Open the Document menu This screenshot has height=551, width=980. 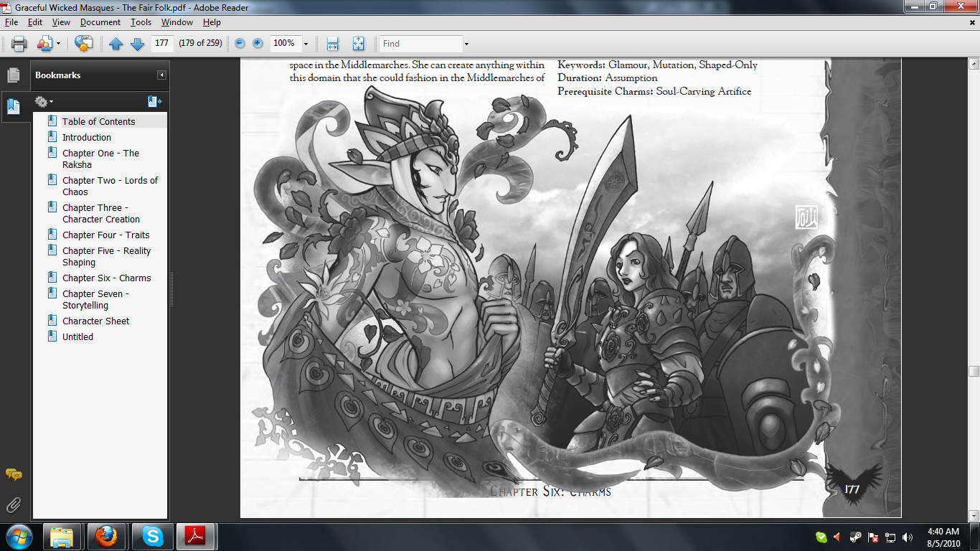[100, 22]
